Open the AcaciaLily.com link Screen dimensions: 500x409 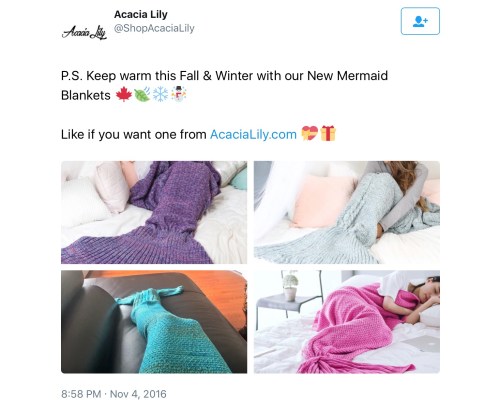[x=253, y=134]
